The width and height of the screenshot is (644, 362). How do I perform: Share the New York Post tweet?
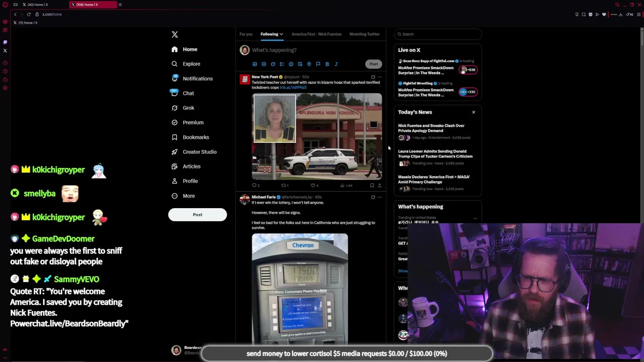point(379,186)
